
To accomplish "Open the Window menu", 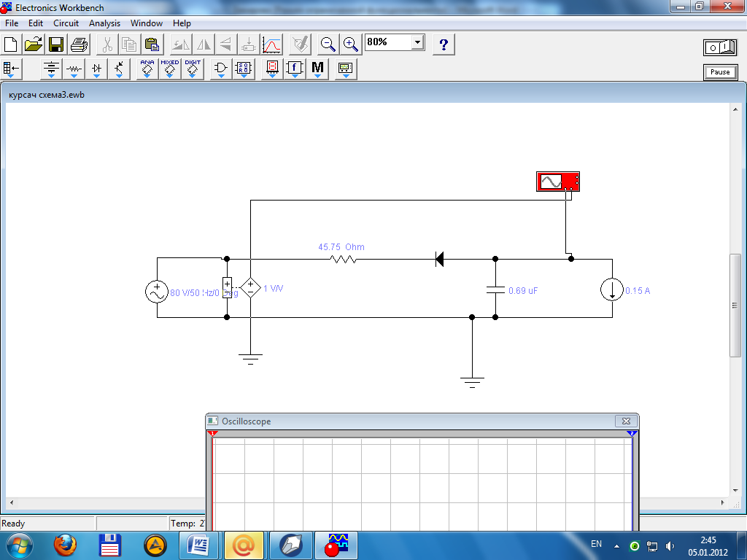I will tap(146, 23).
